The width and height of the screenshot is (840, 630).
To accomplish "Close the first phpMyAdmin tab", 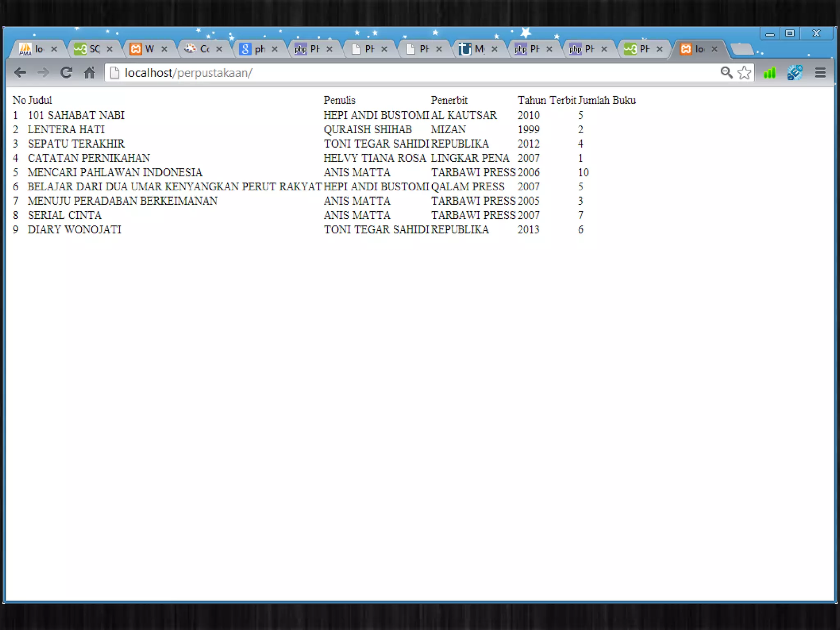I will click(x=54, y=49).
